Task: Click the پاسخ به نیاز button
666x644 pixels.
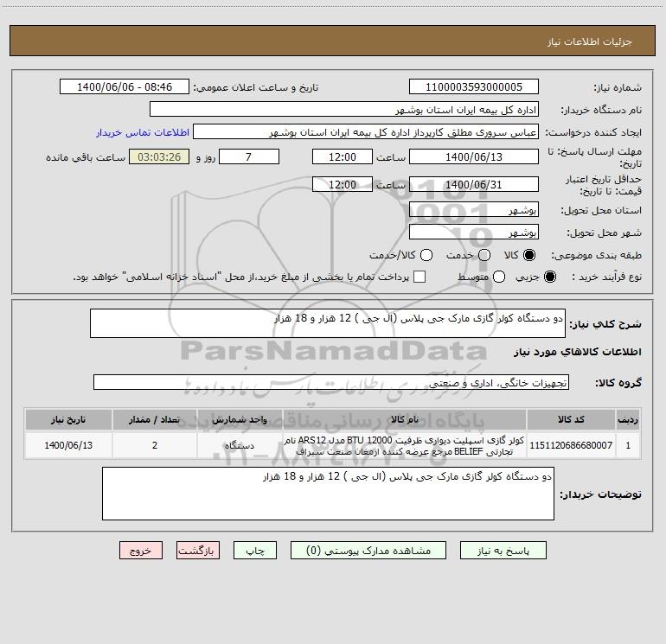Action: [x=503, y=551]
